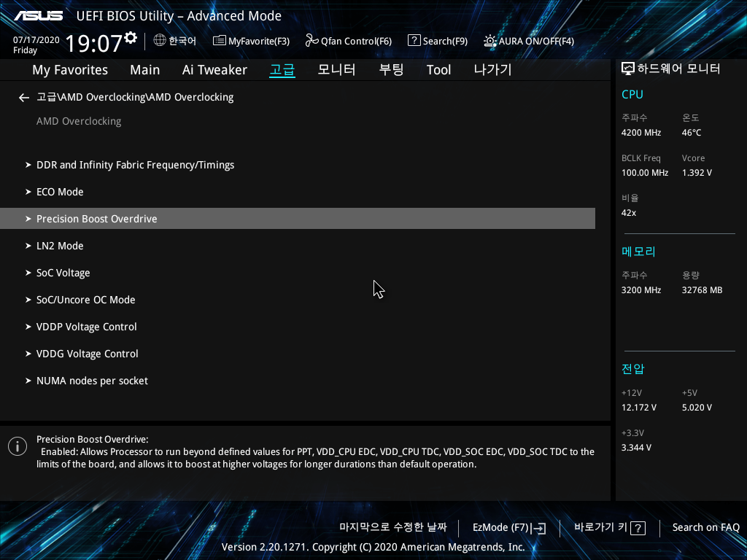Click the breadcrumb path 고급\AMD Overclocking

[135, 97]
